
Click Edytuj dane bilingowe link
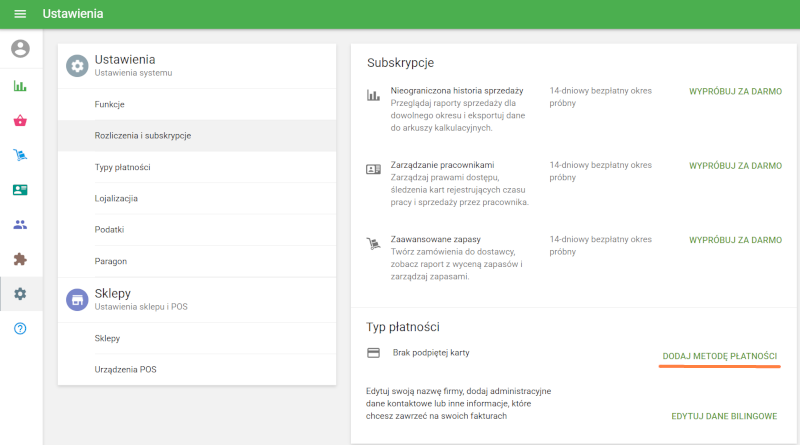click(723, 416)
